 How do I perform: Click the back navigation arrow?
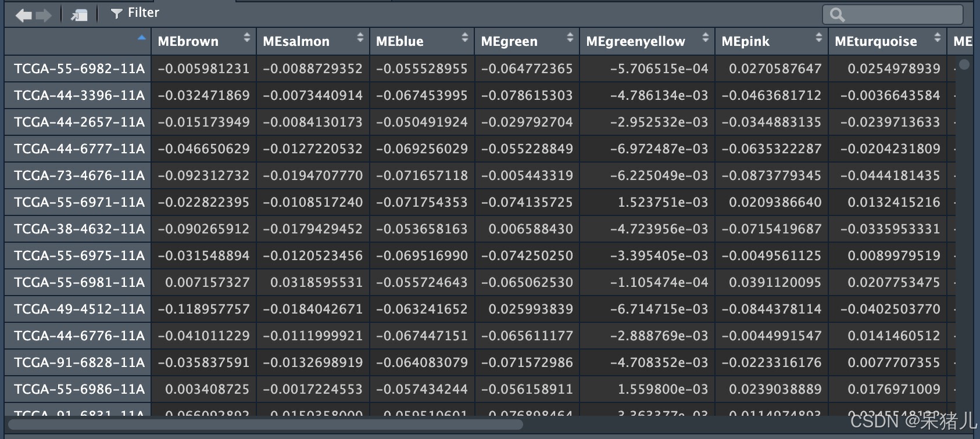pyautogui.click(x=24, y=15)
